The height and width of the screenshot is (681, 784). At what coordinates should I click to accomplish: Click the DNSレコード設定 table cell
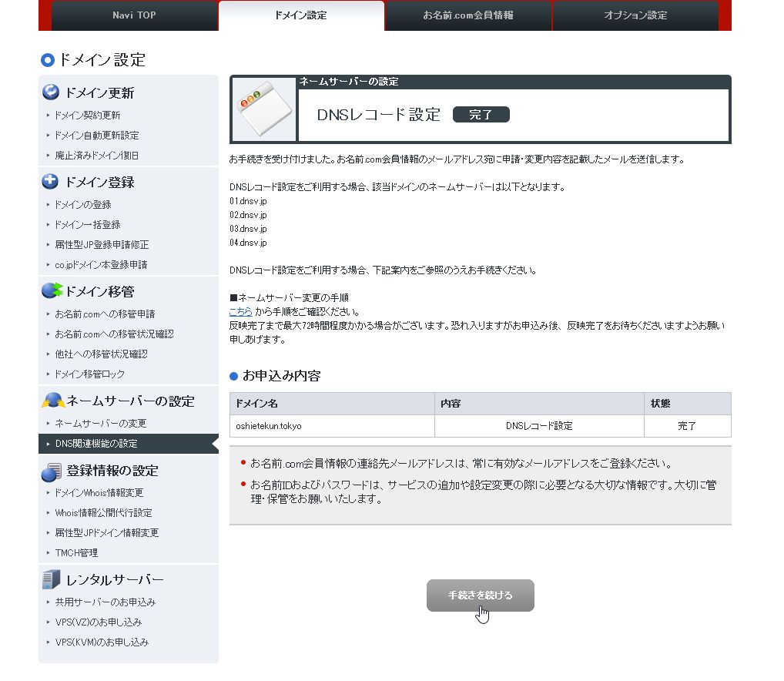click(539, 426)
